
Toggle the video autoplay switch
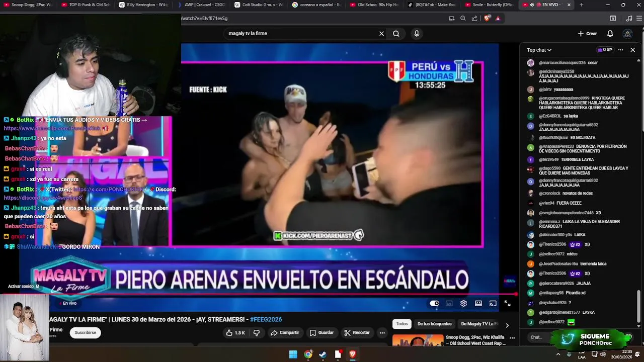(434, 303)
